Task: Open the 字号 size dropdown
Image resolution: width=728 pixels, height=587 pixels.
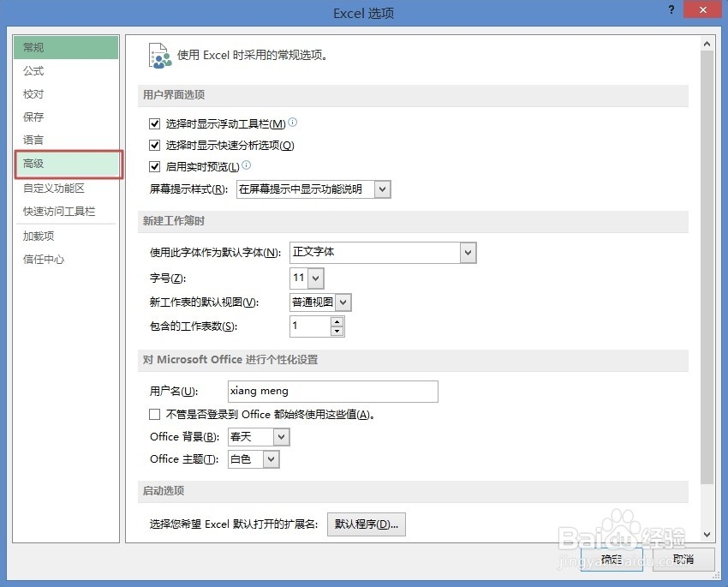Action: click(x=316, y=279)
